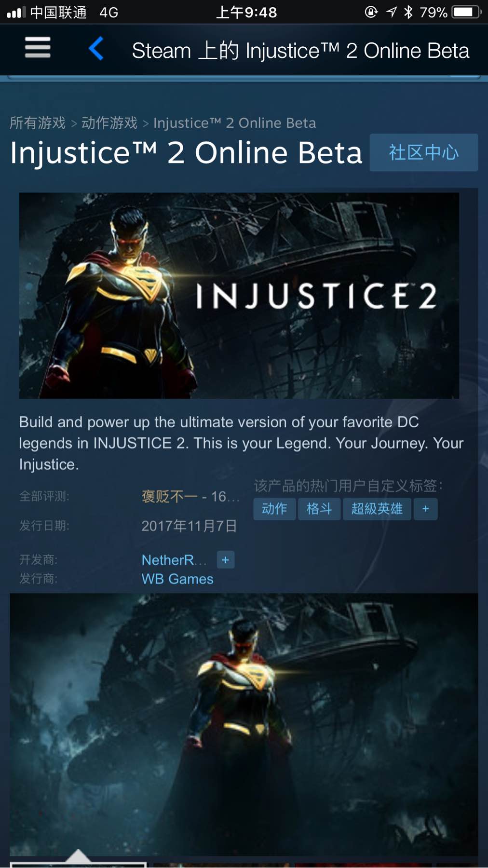The image size is (488, 868).
Task: Open the hamburger menu icon
Action: coord(38,48)
